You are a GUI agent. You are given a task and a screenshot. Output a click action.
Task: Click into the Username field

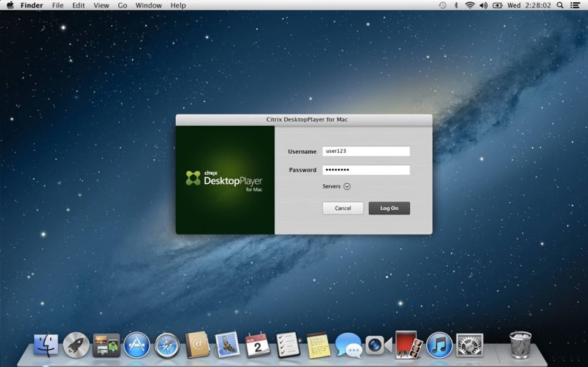(366, 151)
